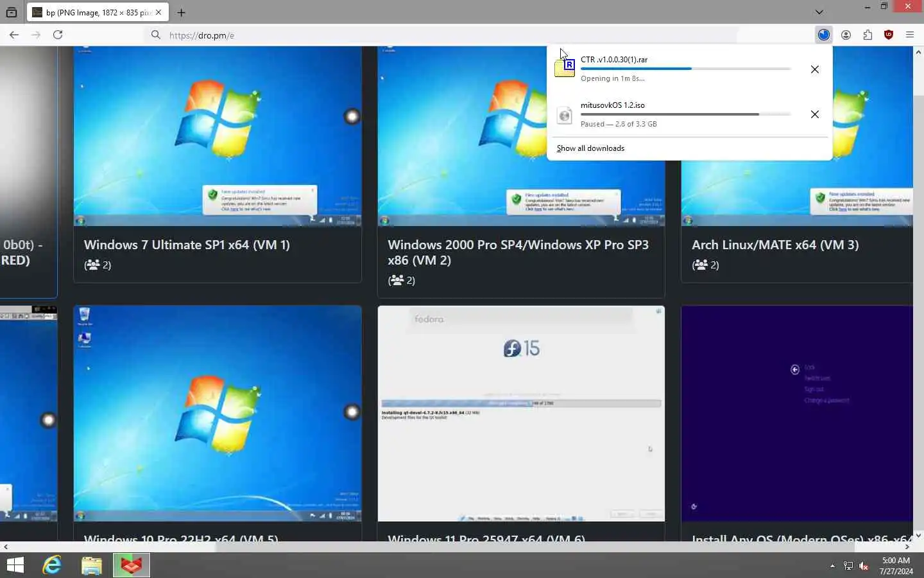Toggle the downloads panel toolbar button
924x578 pixels.
click(x=824, y=35)
